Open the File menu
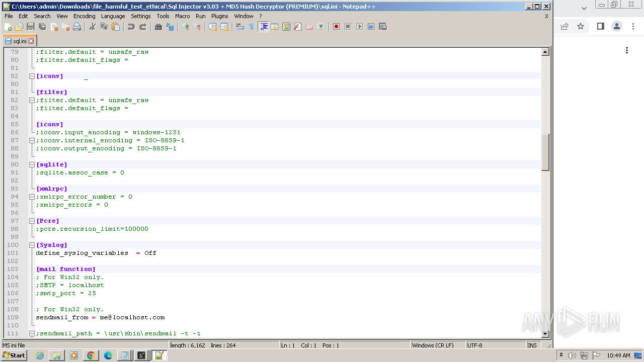The image size is (644, 362). coord(9,16)
